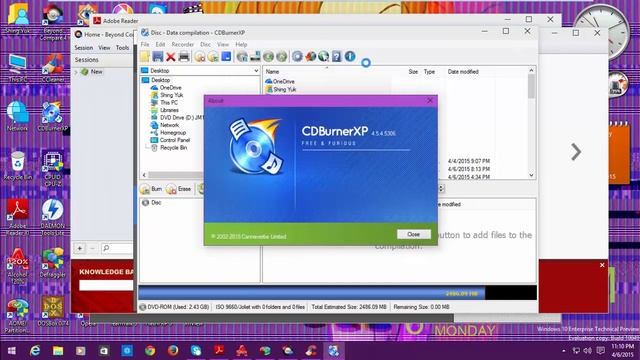Click the plus button in Beyond Compare
The image size is (640, 360).
pos(80,248)
